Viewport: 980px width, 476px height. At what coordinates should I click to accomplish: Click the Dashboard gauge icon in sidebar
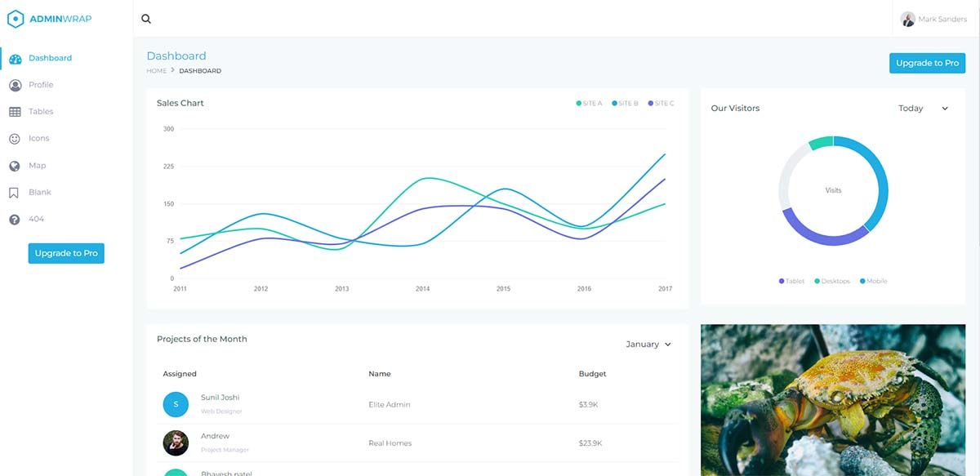click(15, 59)
